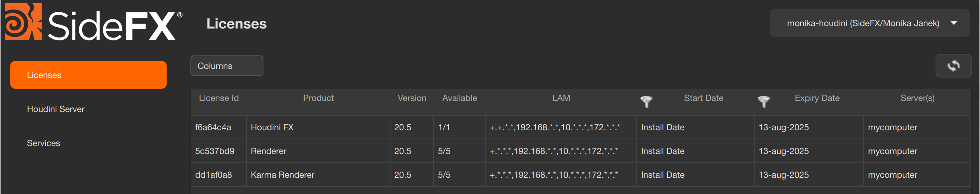Click the LAM column header
The width and height of the screenshot is (980, 194).
[x=561, y=98]
